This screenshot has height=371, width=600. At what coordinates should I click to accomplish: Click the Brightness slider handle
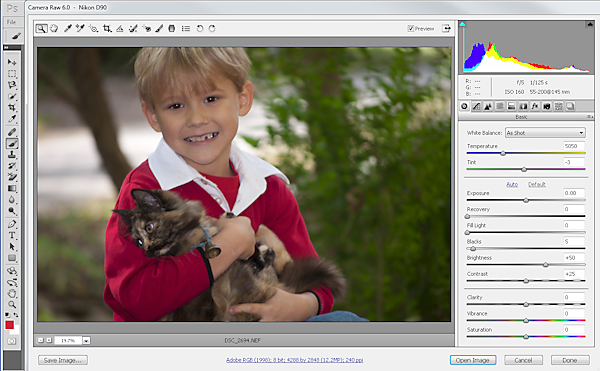tap(546, 265)
